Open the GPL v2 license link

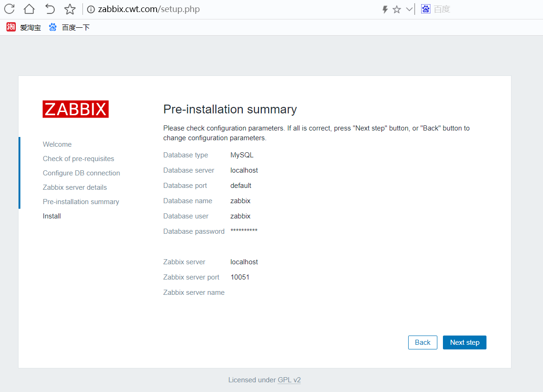289,380
